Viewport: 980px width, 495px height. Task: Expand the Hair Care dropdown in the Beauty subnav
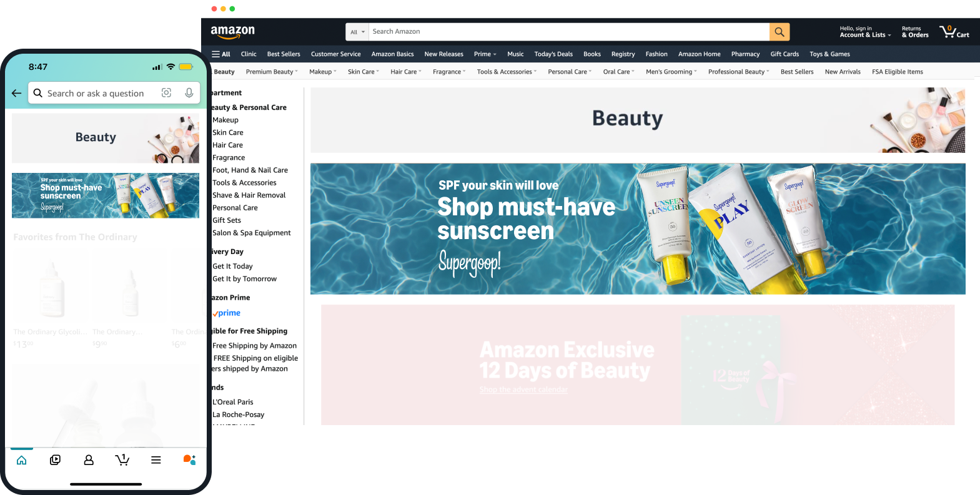[x=406, y=72]
